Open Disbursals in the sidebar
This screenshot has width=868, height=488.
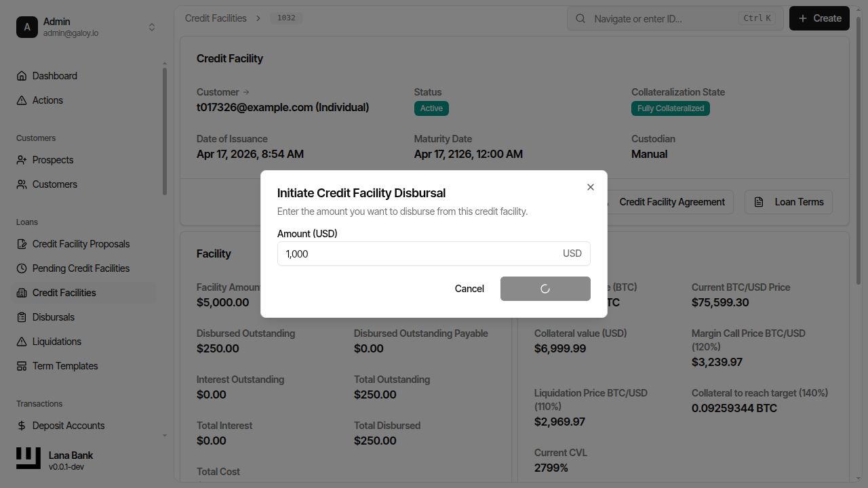click(x=54, y=317)
